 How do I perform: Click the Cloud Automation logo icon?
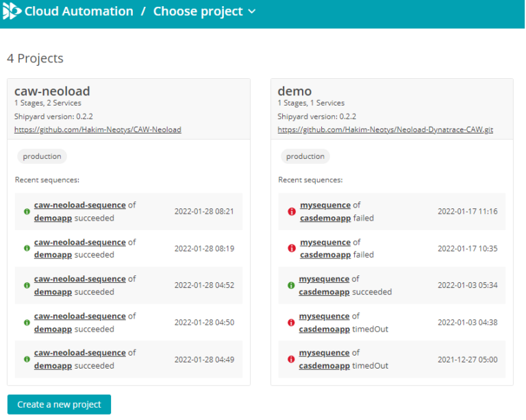point(12,11)
